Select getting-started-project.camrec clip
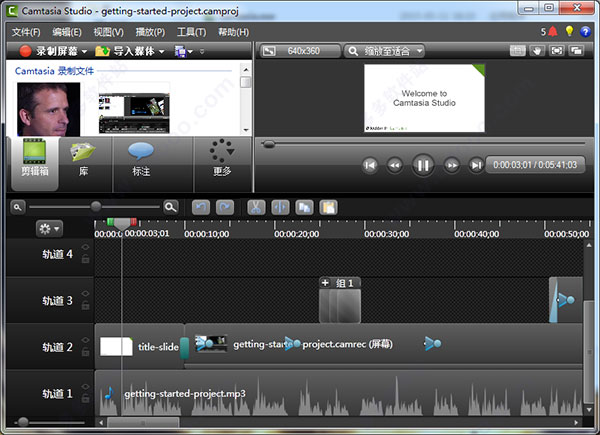Screen dimensions: 600x435 [384, 344]
